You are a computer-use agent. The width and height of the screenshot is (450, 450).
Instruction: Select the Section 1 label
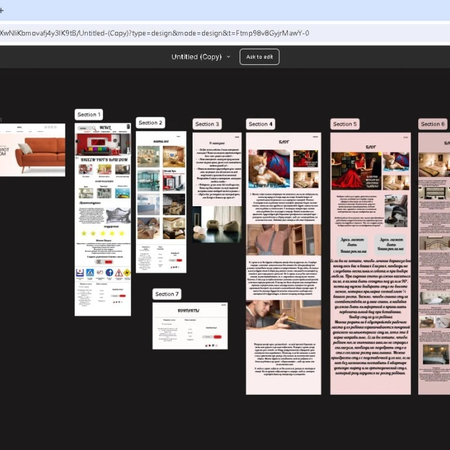tap(89, 115)
